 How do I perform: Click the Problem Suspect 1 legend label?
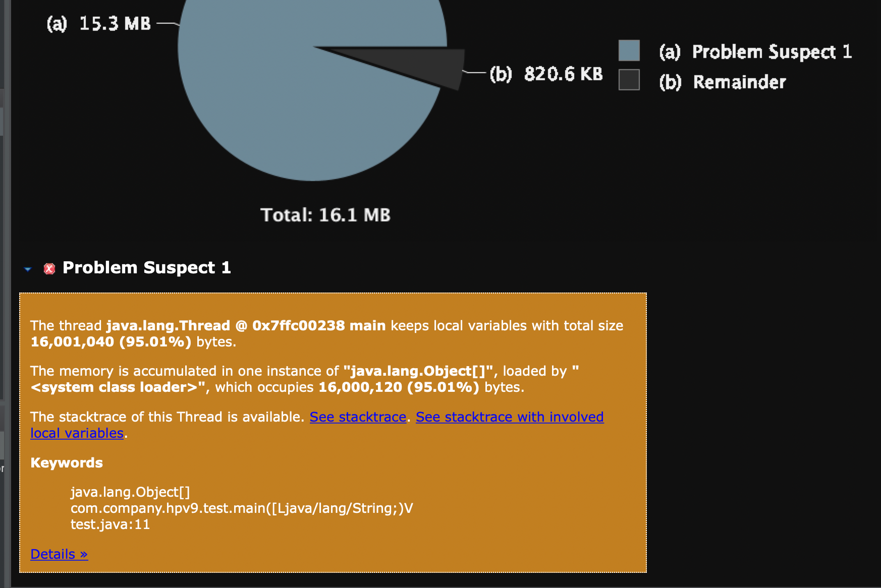tap(755, 52)
